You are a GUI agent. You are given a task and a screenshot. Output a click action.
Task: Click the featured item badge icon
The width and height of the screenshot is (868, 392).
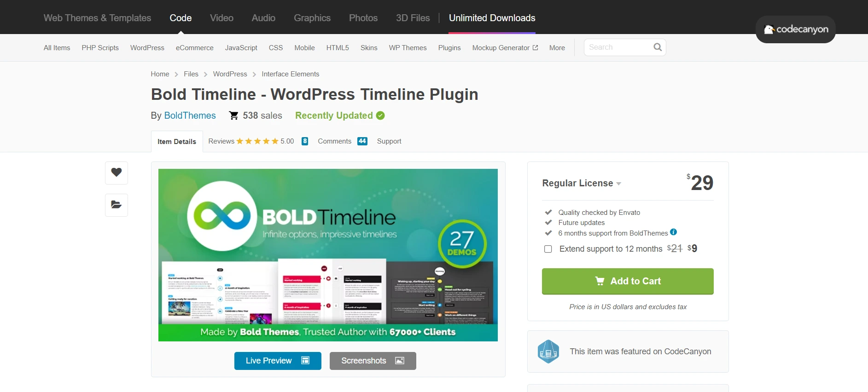[548, 352]
